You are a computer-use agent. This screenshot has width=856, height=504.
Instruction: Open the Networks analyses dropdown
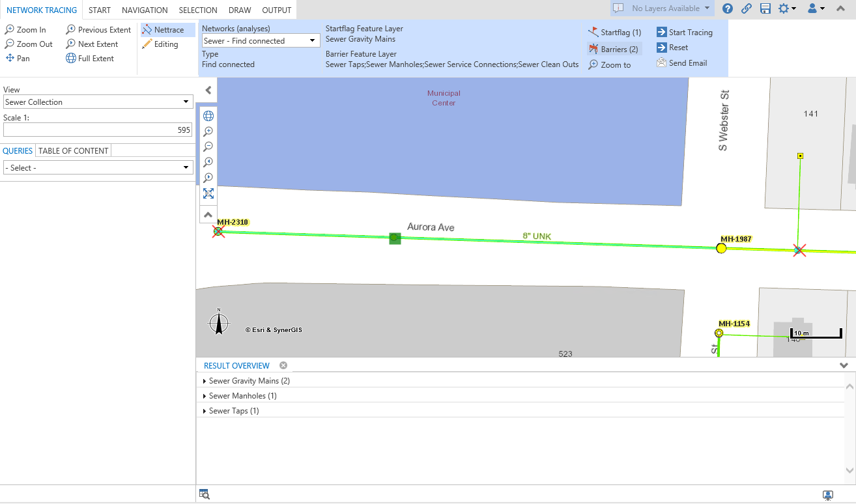click(x=260, y=40)
